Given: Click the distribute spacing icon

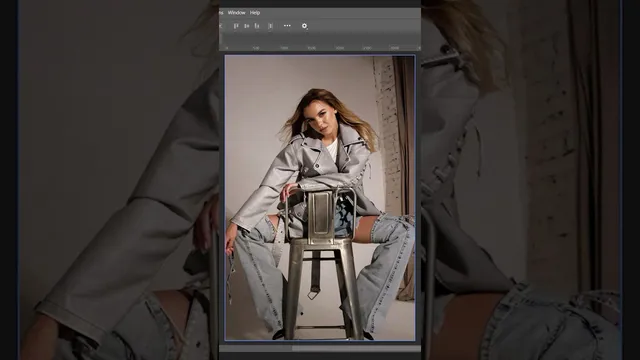Looking at the screenshot, I should click(270, 26).
